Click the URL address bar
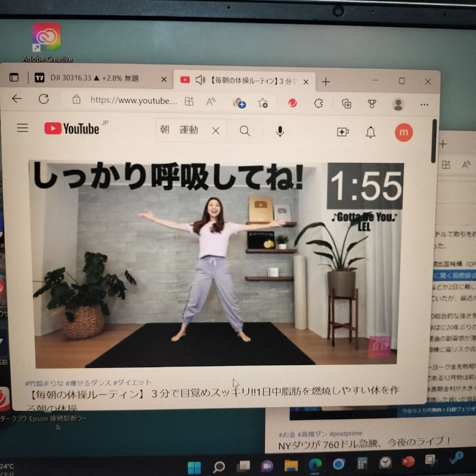476x476 pixels. pyautogui.click(x=133, y=100)
